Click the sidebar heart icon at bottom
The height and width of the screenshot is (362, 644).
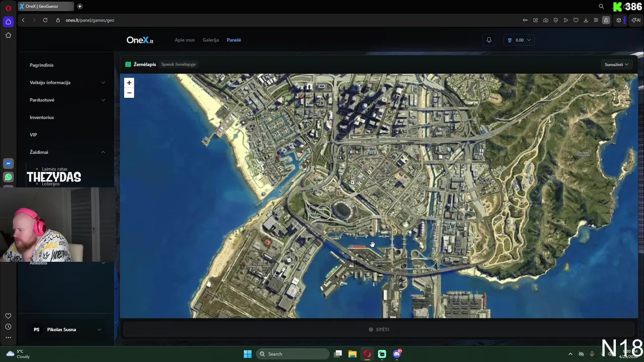point(8,316)
